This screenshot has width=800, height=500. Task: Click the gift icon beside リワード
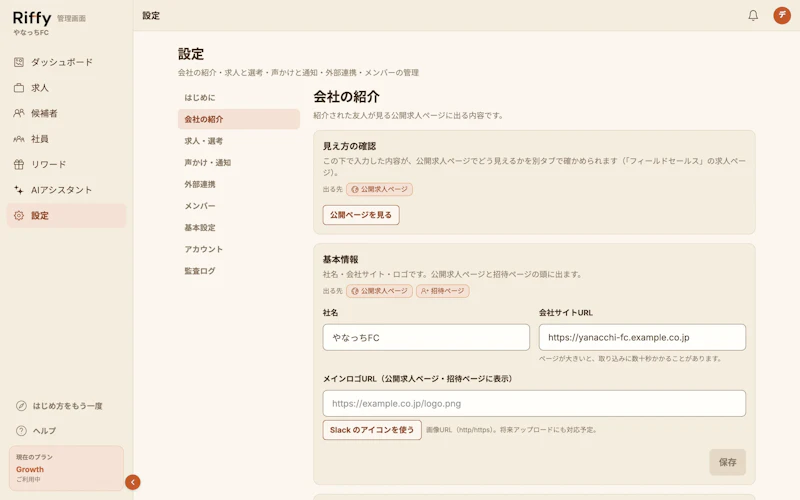pos(19,164)
